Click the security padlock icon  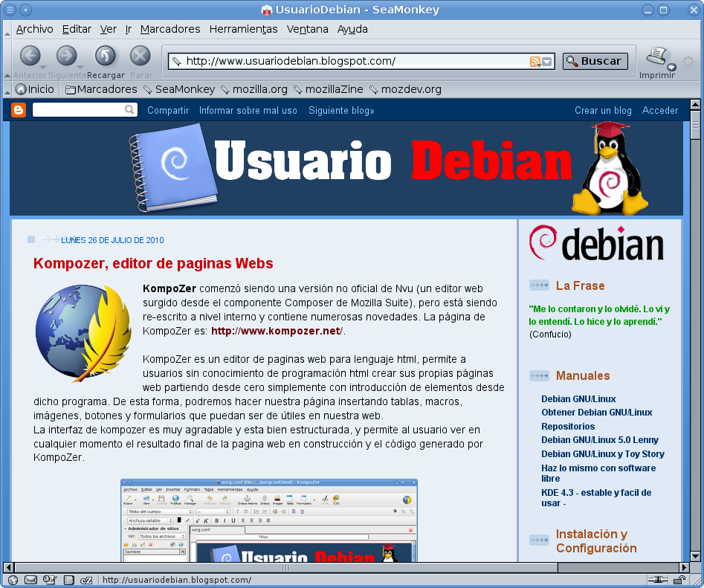click(x=679, y=580)
